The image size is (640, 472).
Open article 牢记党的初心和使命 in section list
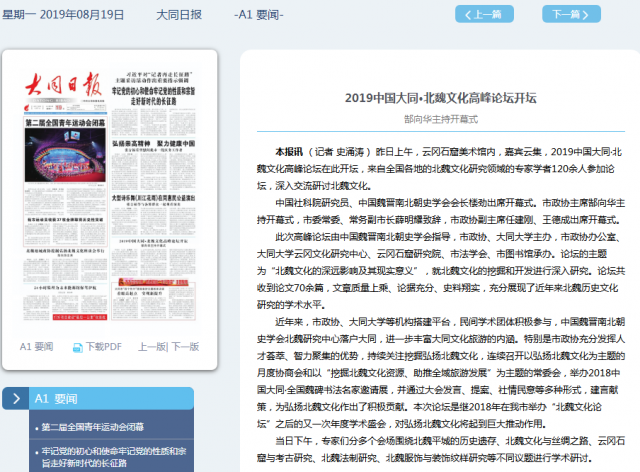(x=114, y=457)
